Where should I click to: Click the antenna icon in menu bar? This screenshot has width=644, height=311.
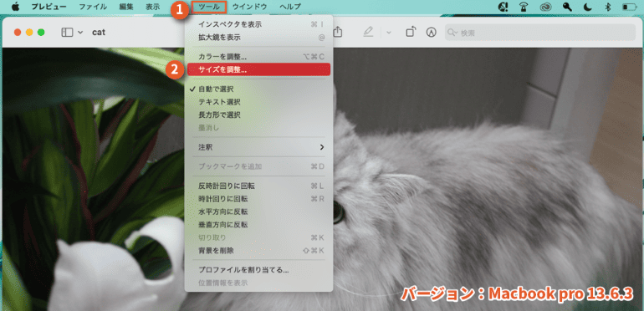tap(524, 7)
